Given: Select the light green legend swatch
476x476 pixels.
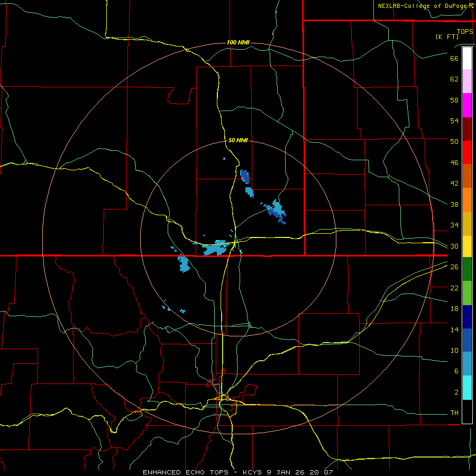Looking at the screenshot, I should (467, 293).
